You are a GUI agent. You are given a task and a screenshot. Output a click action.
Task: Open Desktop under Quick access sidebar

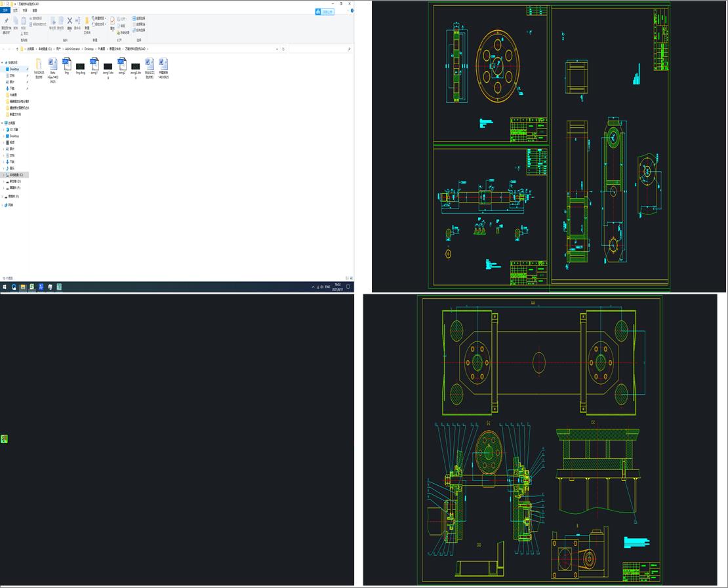(x=14, y=69)
